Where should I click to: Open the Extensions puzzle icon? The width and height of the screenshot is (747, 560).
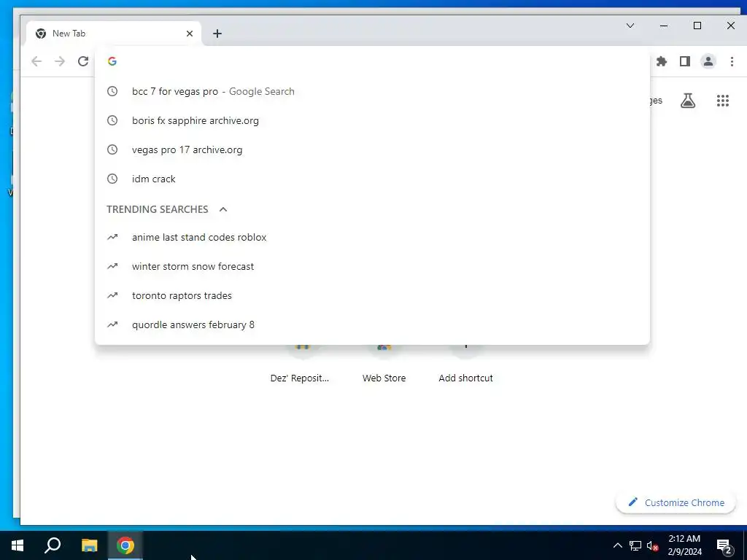tap(662, 61)
